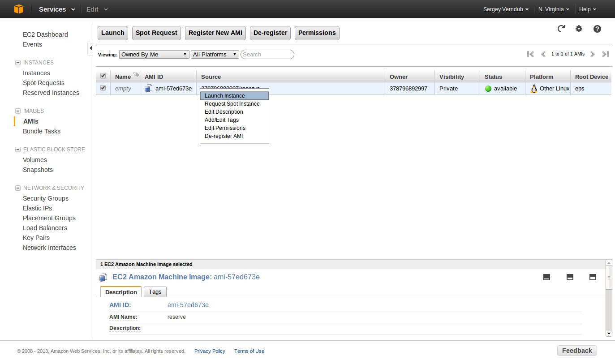Uncheck the ami-57ed673e row checkbox
Viewport: 615px width, 364px height.
click(x=103, y=88)
